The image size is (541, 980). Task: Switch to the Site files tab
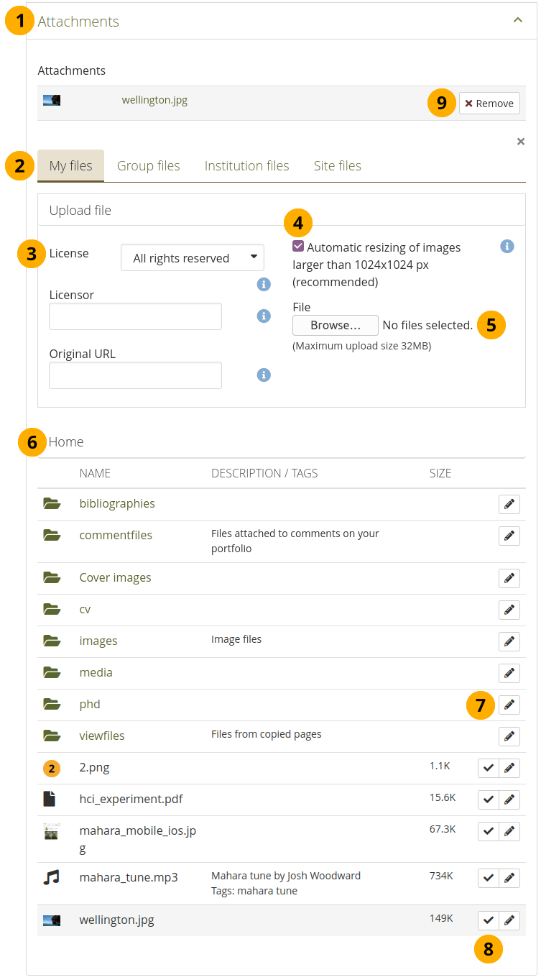[x=337, y=166]
